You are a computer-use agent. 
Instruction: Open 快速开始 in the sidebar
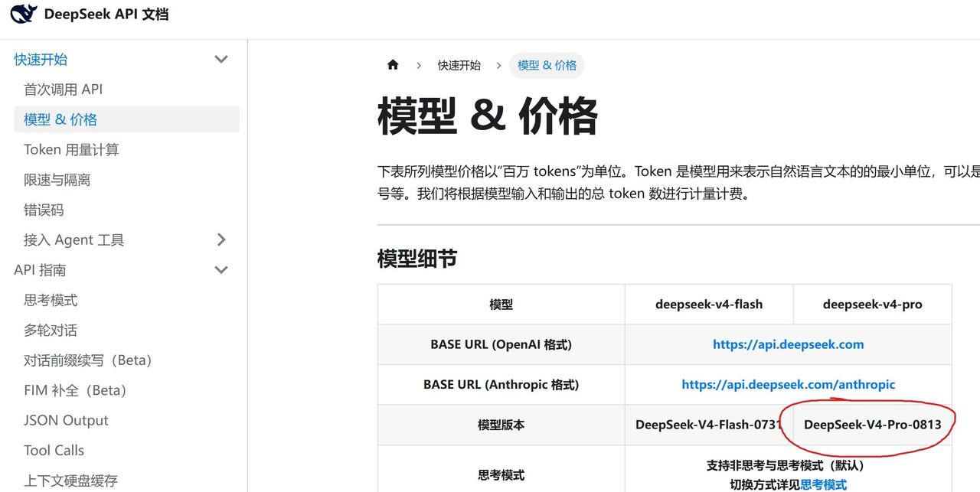(41, 59)
